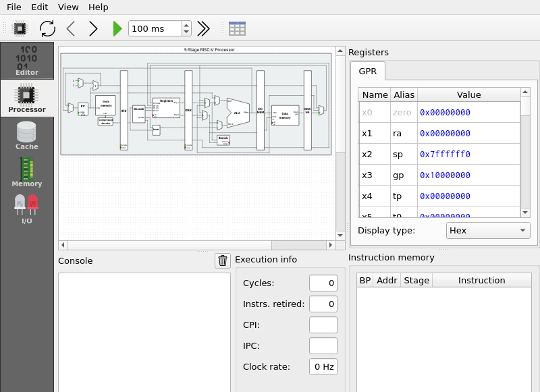Open the Display type Hex dropdown

[488, 230]
